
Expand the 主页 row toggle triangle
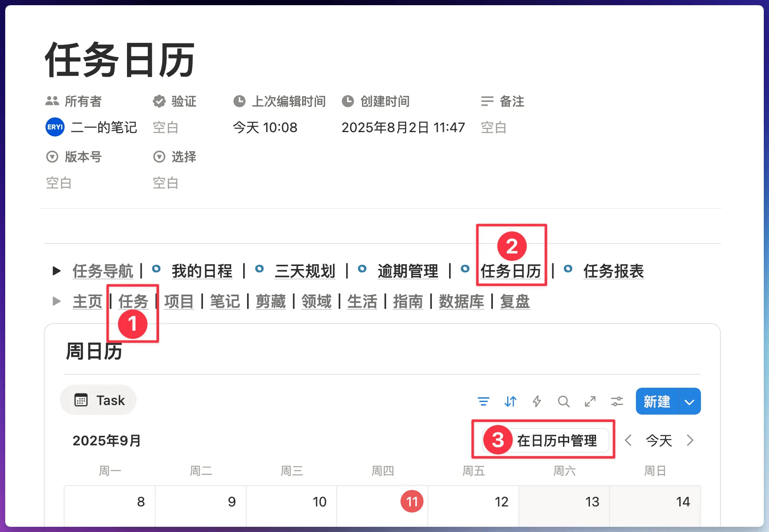pyautogui.click(x=56, y=301)
